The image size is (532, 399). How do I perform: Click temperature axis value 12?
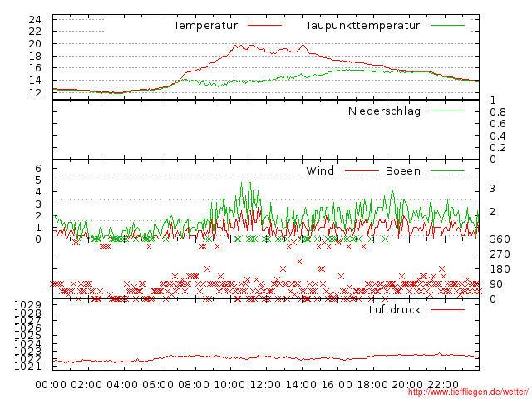(35, 92)
